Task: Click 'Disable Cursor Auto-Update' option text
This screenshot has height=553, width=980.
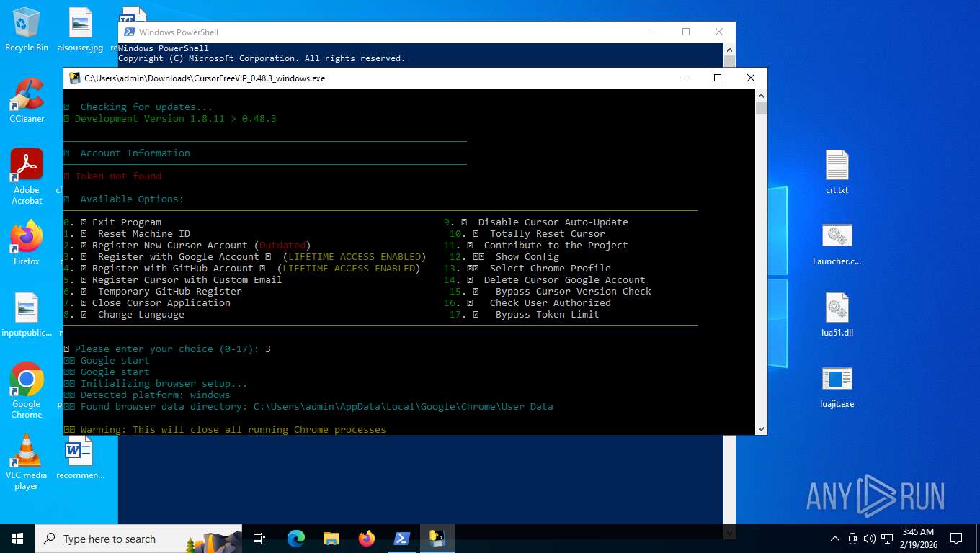Action: click(553, 222)
